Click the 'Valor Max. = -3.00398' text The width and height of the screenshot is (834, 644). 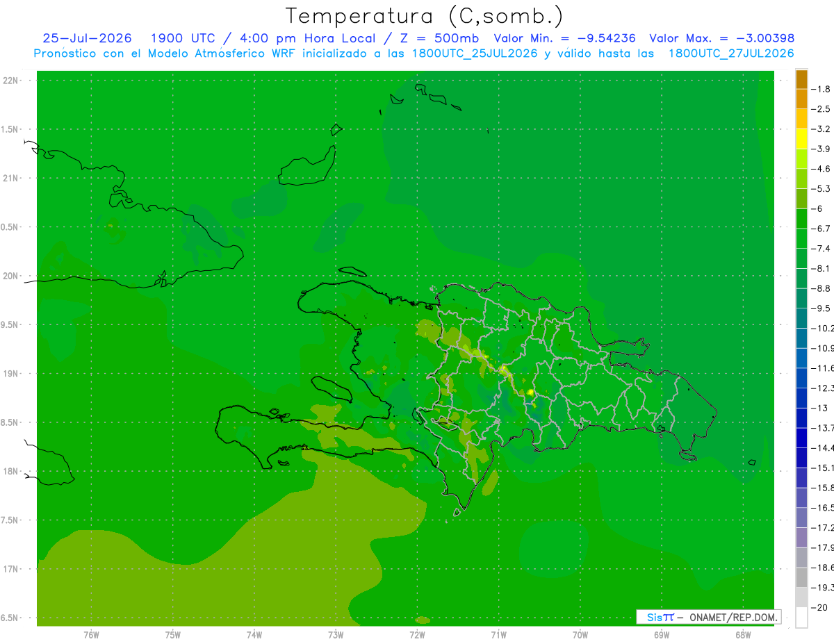tap(721, 38)
